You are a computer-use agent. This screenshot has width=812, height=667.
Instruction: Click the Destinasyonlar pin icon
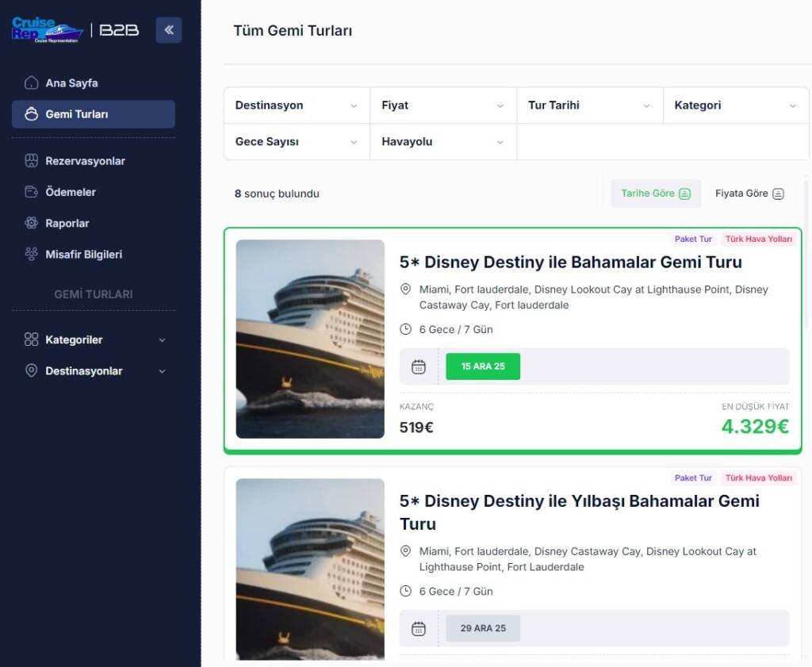(31, 371)
